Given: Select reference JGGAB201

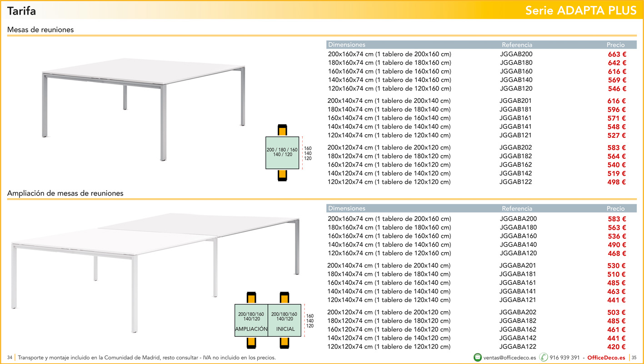Looking at the screenshot, I should [515, 101].
